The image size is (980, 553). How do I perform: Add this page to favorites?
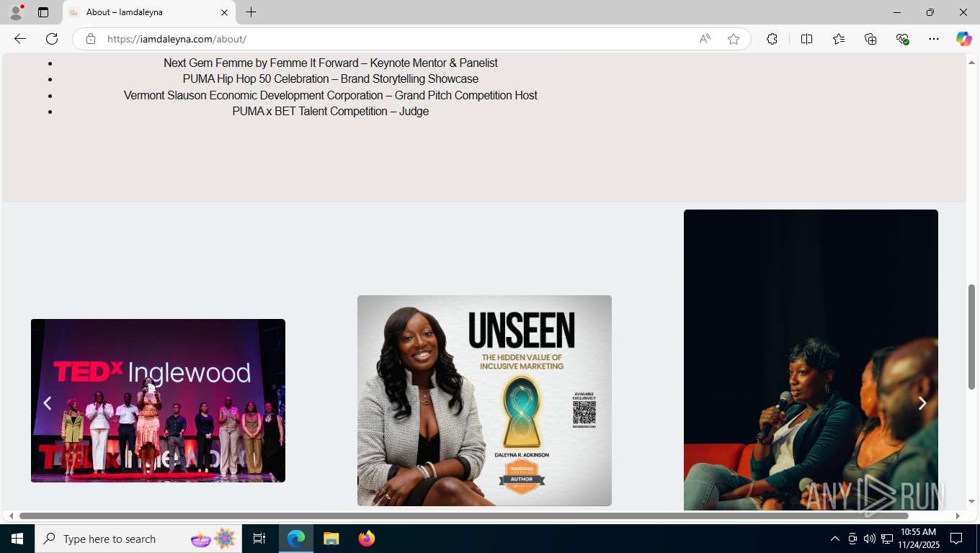point(734,39)
